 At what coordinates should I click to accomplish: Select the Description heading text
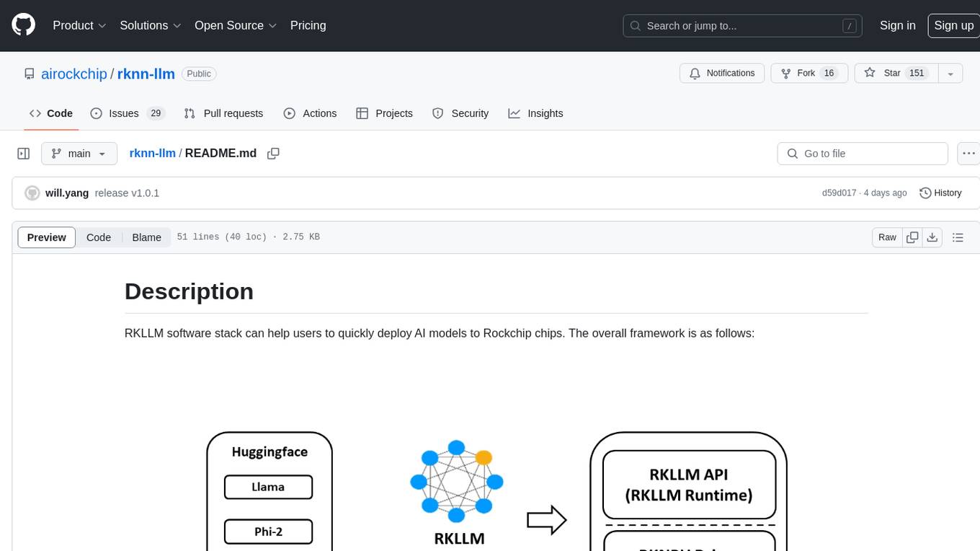(x=189, y=291)
